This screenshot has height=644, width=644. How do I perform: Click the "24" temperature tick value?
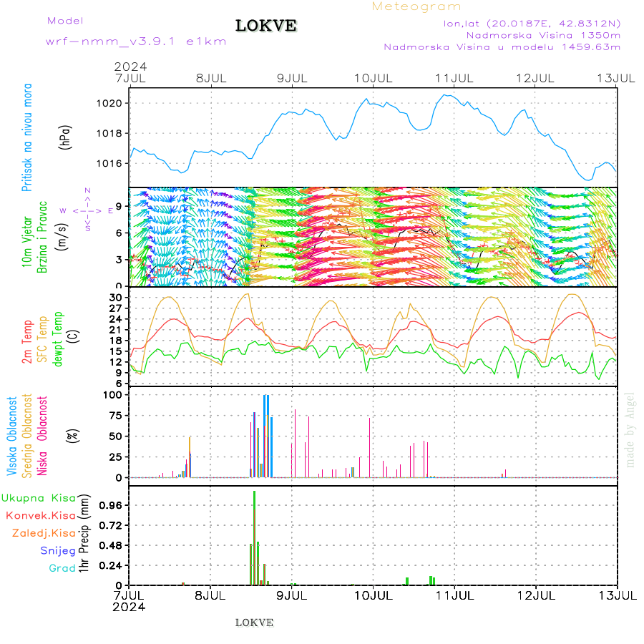115,319
